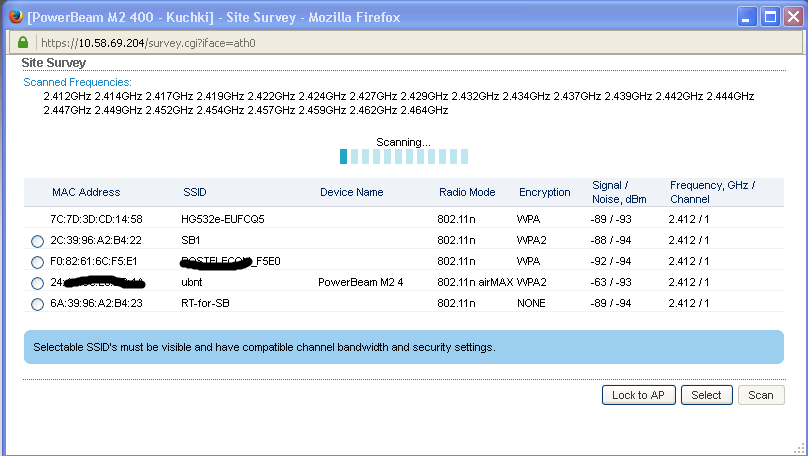
Task: Click the Lock to AP button
Action: click(x=638, y=395)
